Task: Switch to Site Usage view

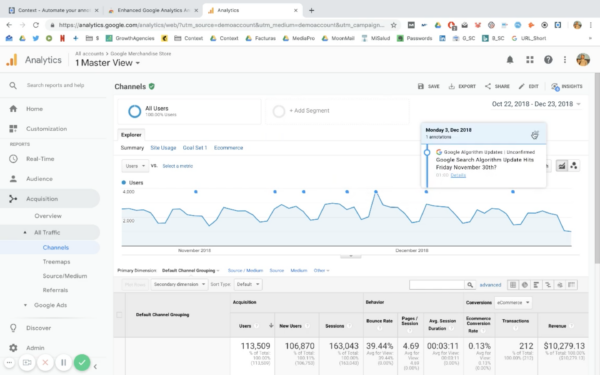Action: (x=163, y=148)
